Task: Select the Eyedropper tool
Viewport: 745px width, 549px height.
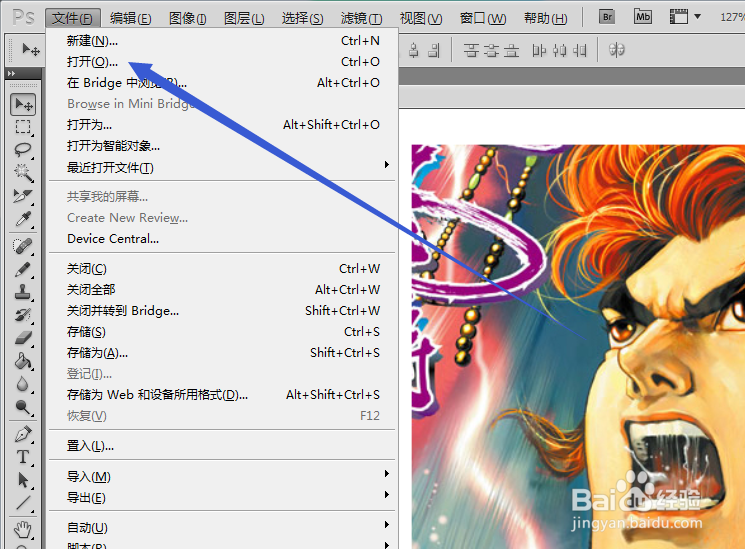Action: 23,219
